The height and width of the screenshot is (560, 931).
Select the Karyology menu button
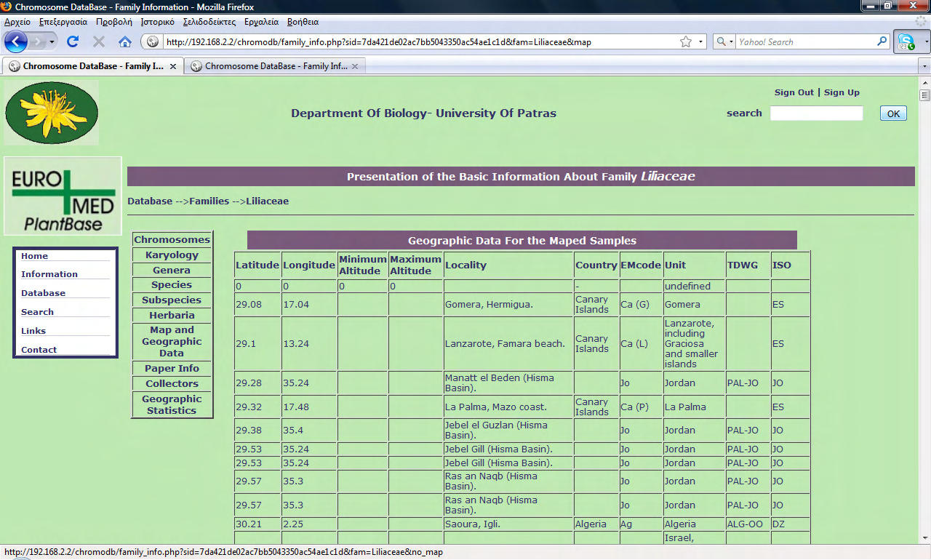tap(172, 255)
